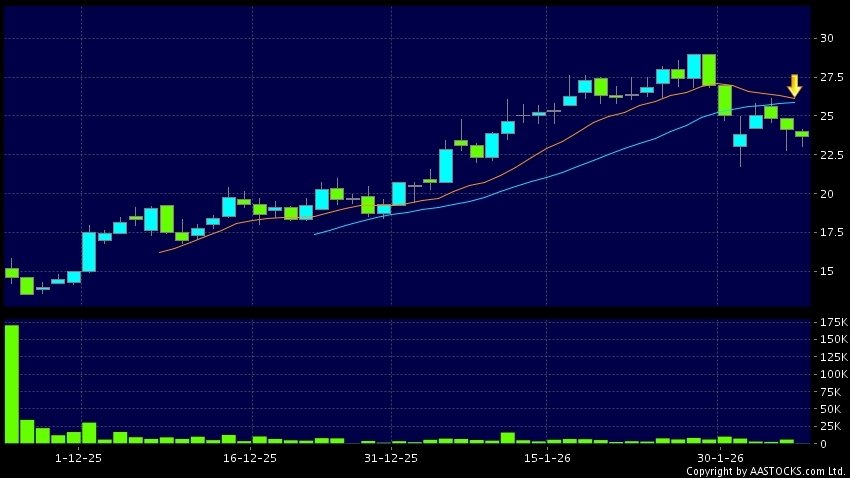Image resolution: width=850 pixels, height=478 pixels.
Task: Select the 15-1-26 date label
Action: click(x=546, y=458)
